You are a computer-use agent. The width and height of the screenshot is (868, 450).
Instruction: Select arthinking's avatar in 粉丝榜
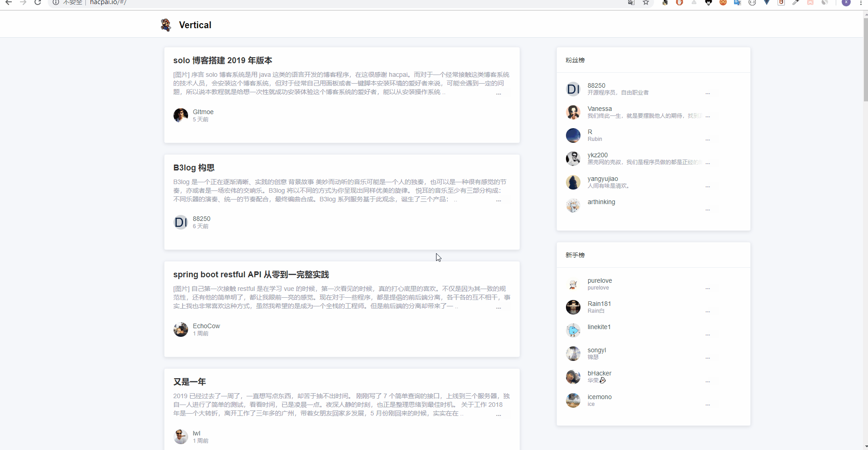click(573, 205)
